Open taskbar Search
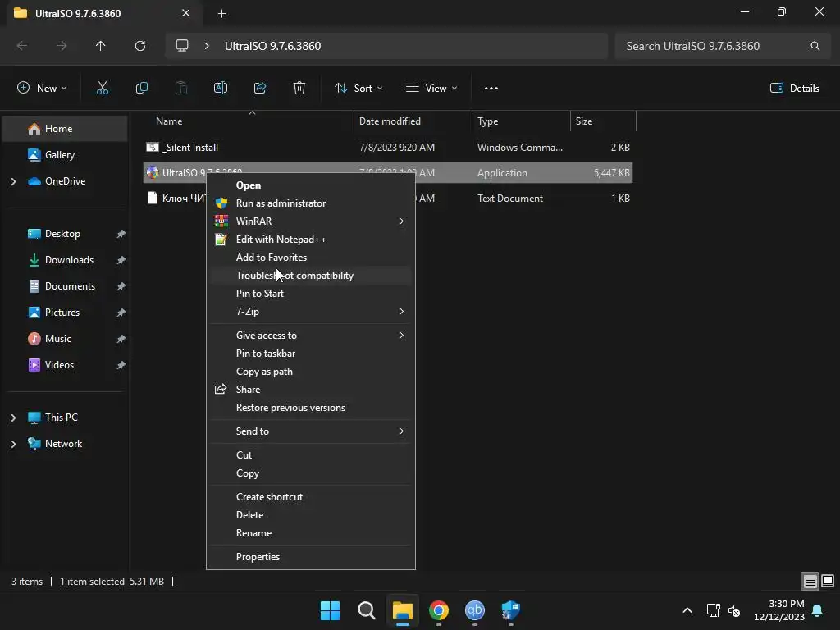The height and width of the screenshot is (630, 840). coord(367,610)
